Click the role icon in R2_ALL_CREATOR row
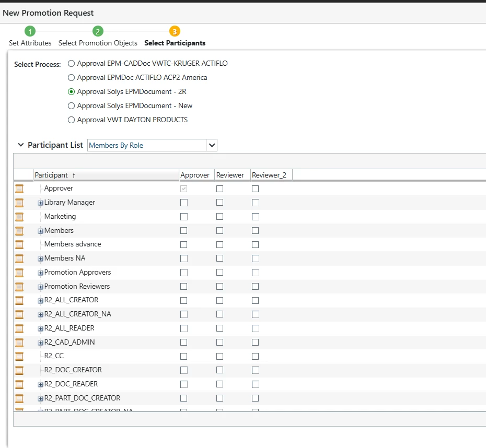 [19, 300]
